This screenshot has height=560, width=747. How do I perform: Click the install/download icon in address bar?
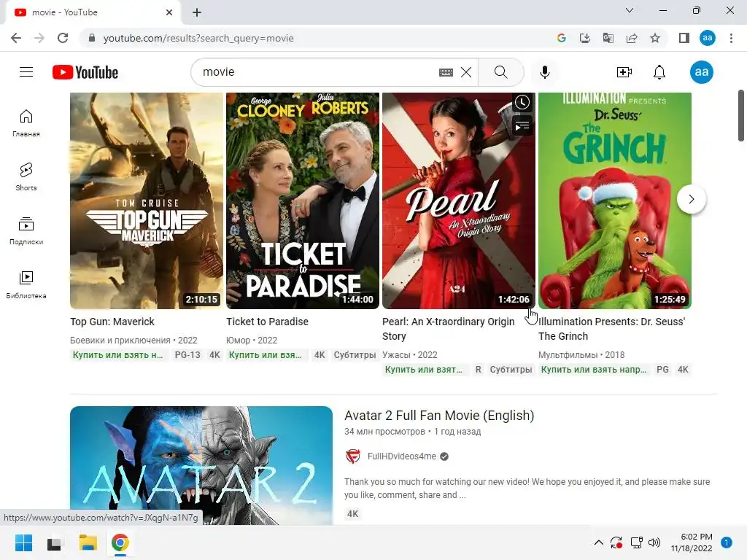tap(584, 38)
